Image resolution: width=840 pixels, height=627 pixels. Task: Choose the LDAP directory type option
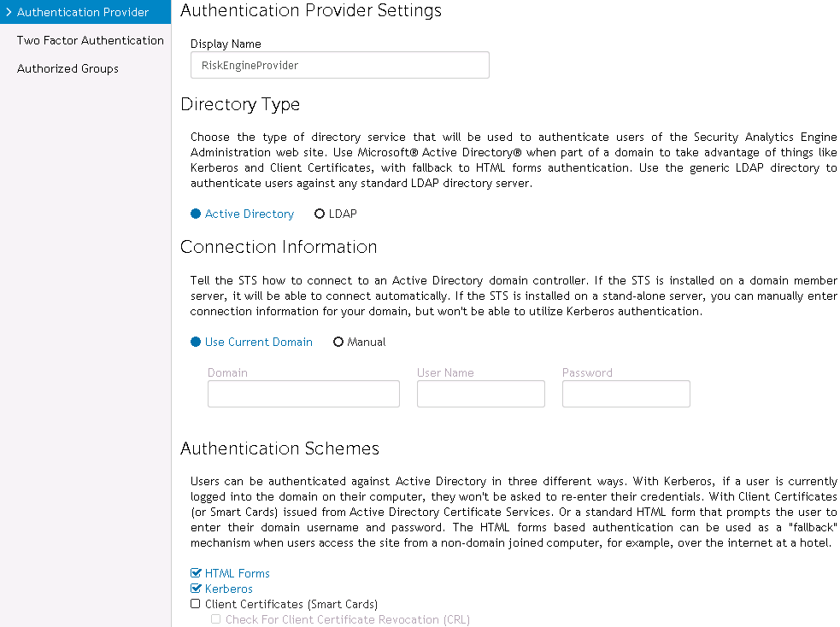pos(320,214)
